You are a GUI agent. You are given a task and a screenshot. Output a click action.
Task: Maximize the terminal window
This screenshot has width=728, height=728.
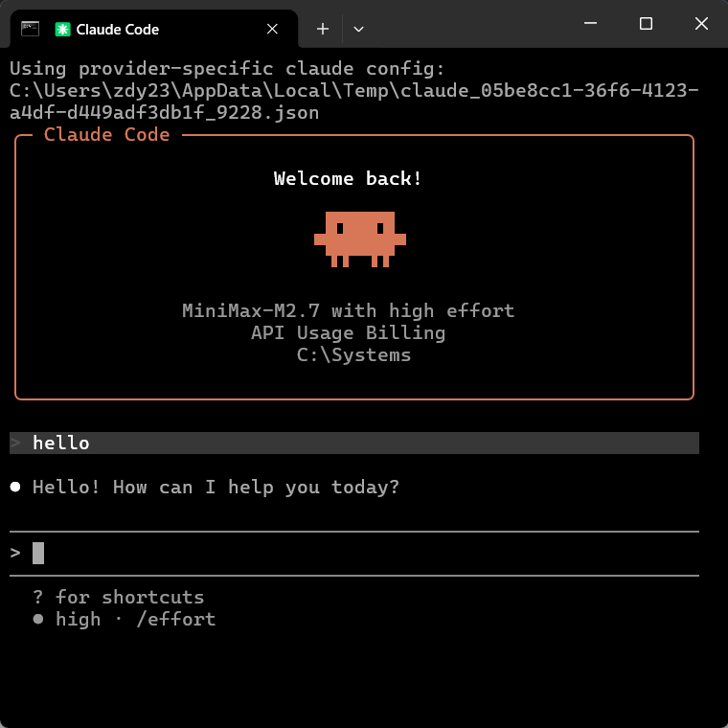[x=646, y=24]
